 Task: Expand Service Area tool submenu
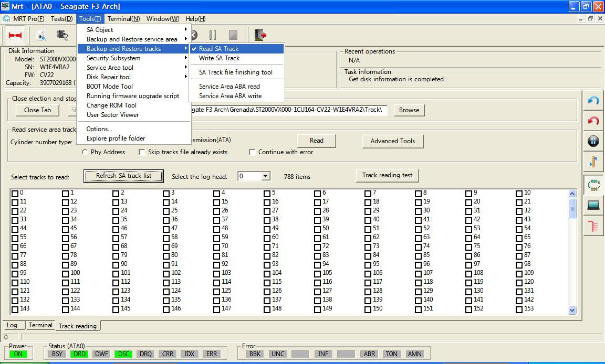pyautogui.click(x=133, y=68)
